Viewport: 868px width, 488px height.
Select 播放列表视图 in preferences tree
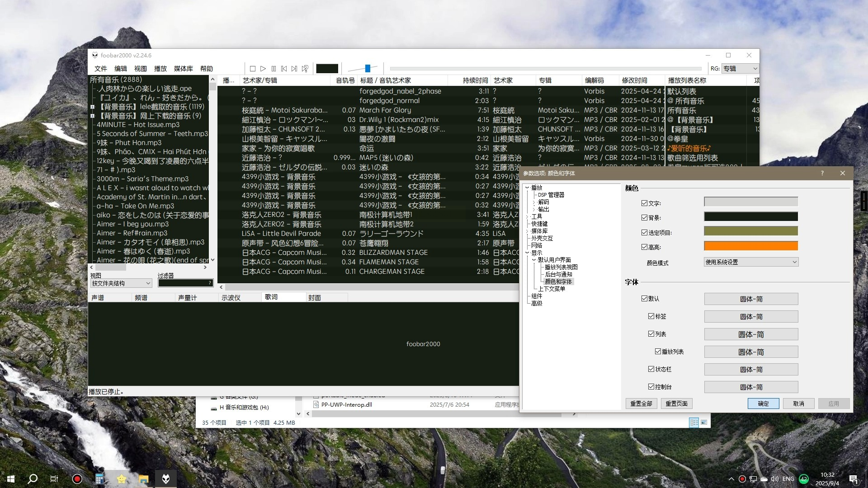pyautogui.click(x=561, y=267)
